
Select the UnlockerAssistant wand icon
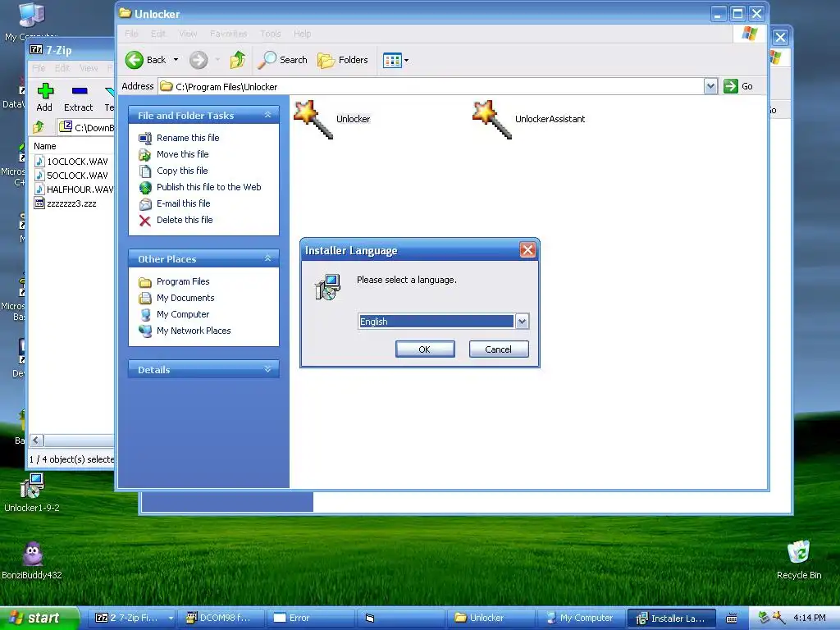[x=492, y=120]
